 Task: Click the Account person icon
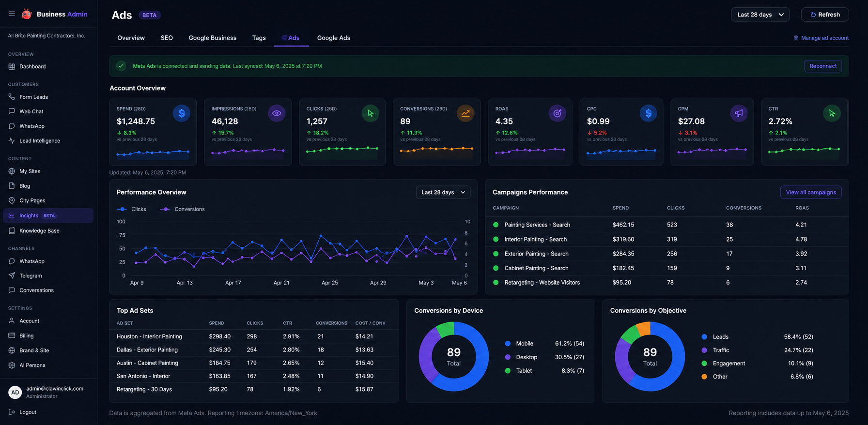pyautogui.click(x=12, y=321)
